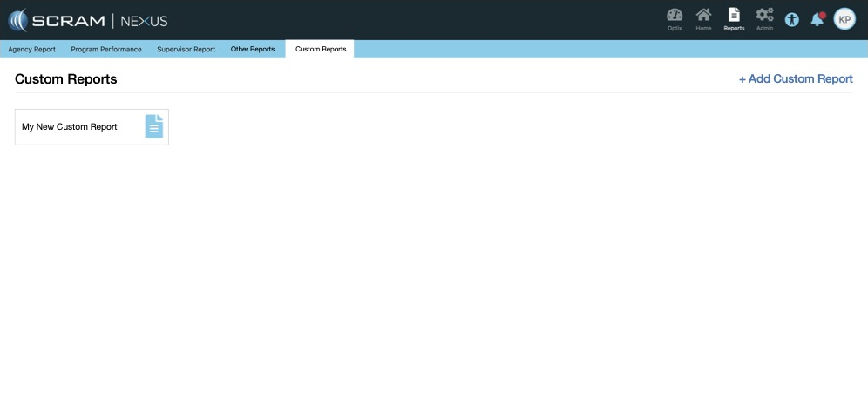This screenshot has width=868, height=405.
Task: Click the + Add Custom Report link
Action: point(796,79)
